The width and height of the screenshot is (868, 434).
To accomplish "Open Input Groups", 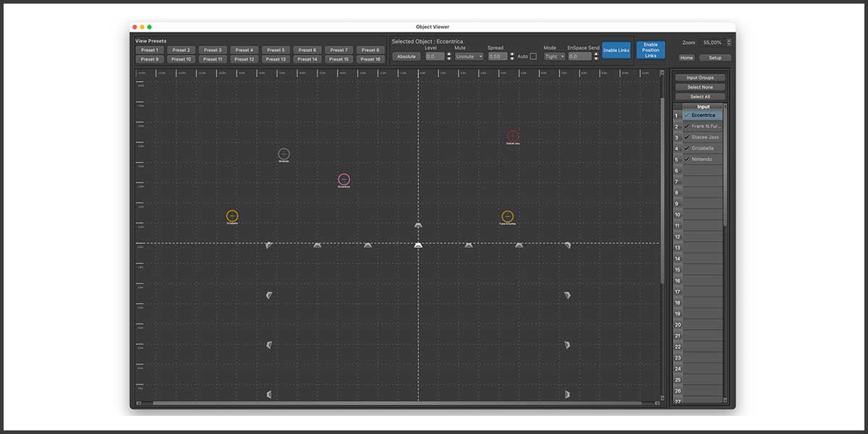I will coord(700,77).
